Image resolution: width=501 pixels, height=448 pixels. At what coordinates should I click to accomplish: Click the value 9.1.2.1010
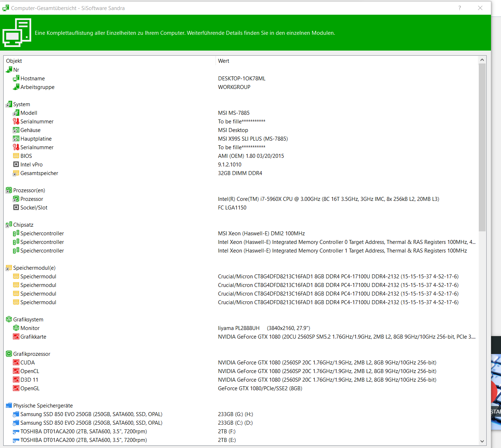[x=230, y=164]
